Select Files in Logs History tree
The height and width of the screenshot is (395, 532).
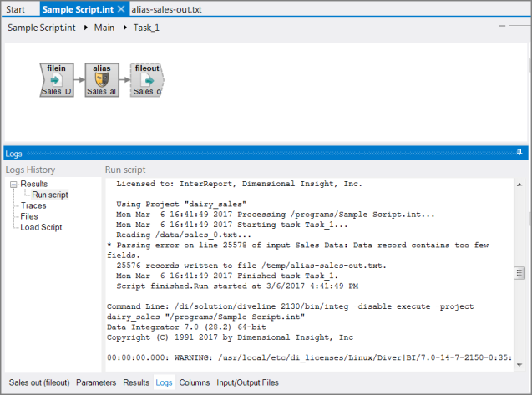pyautogui.click(x=29, y=216)
